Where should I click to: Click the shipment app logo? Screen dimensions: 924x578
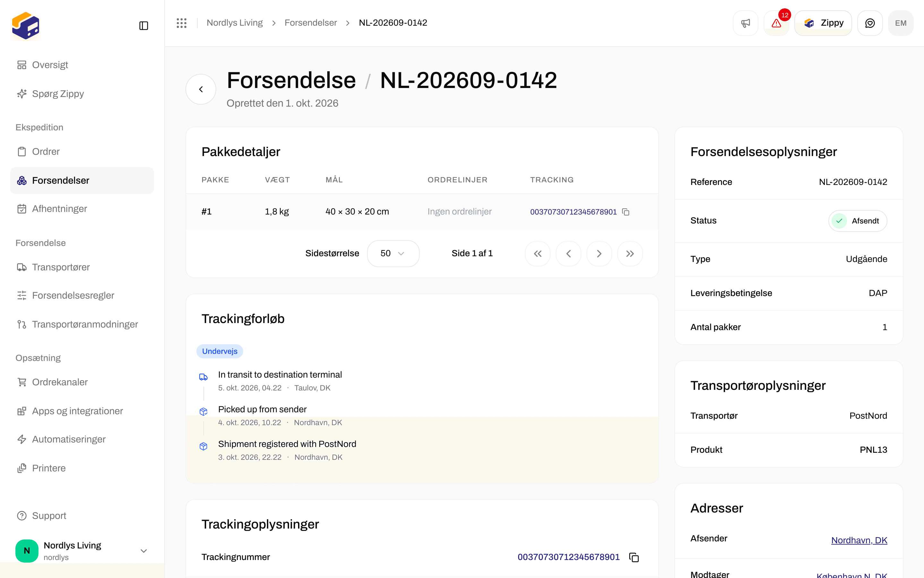[x=26, y=26]
